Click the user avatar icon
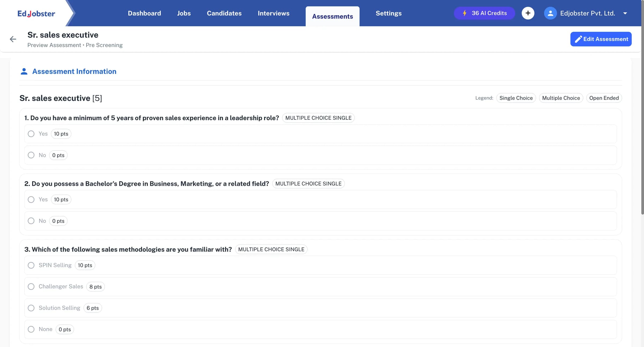 point(550,13)
